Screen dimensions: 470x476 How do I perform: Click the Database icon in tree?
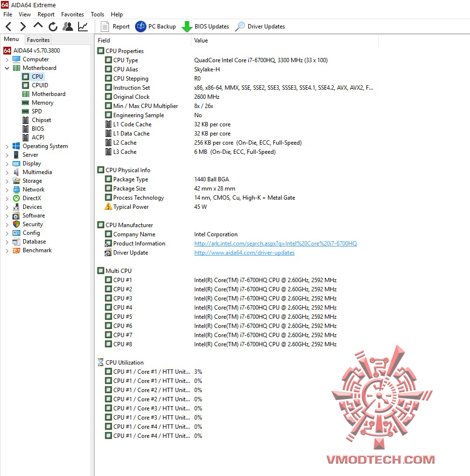click(16, 242)
